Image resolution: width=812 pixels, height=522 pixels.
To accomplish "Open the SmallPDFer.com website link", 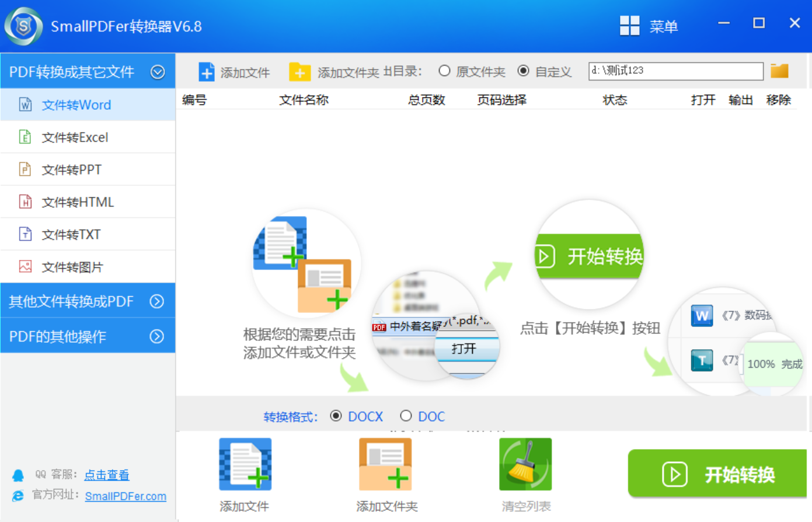I will click(x=126, y=496).
